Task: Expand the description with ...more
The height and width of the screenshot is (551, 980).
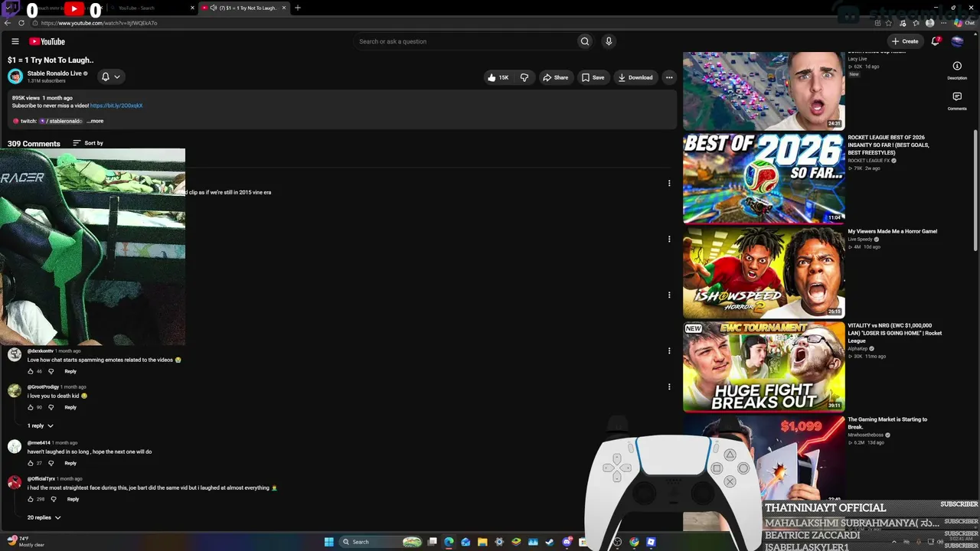Action: (x=95, y=121)
